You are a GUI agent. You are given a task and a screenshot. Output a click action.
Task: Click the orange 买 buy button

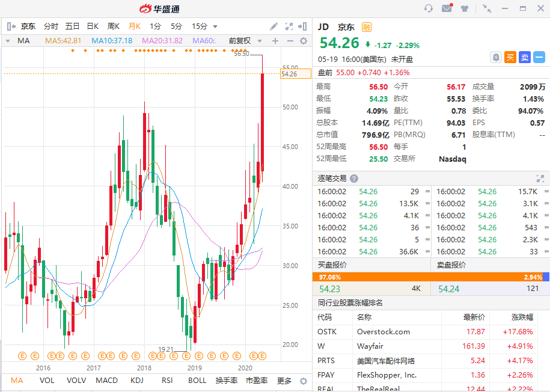tap(510, 57)
